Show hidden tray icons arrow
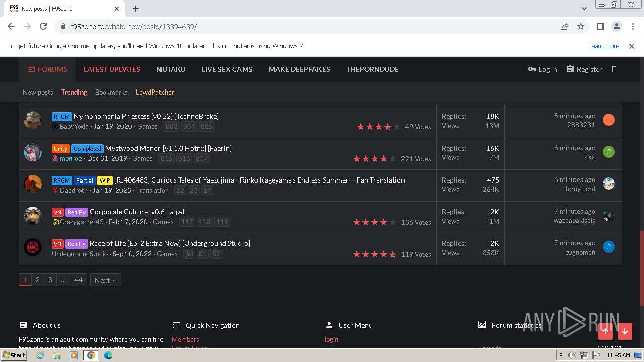644x362 pixels. click(561, 355)
